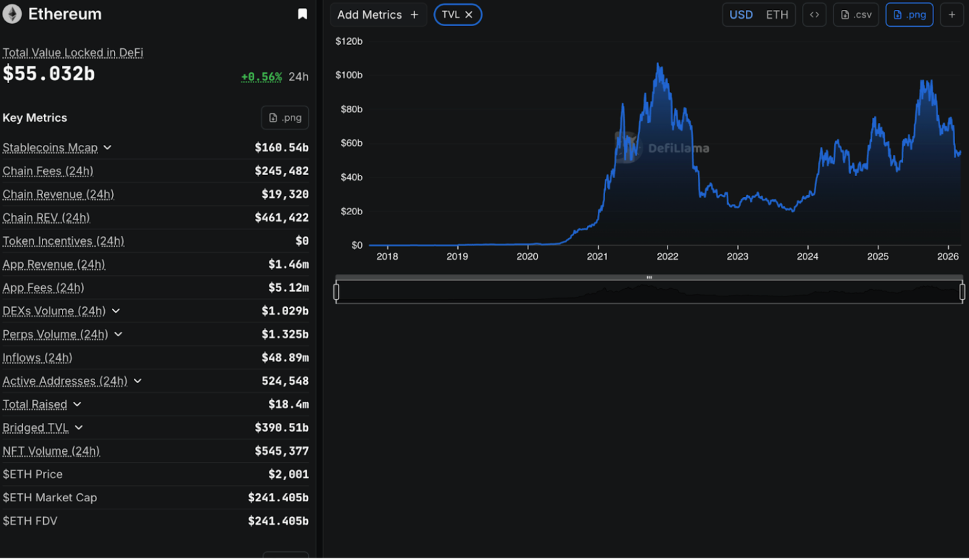Open the embed code button

tap(814, 14)
